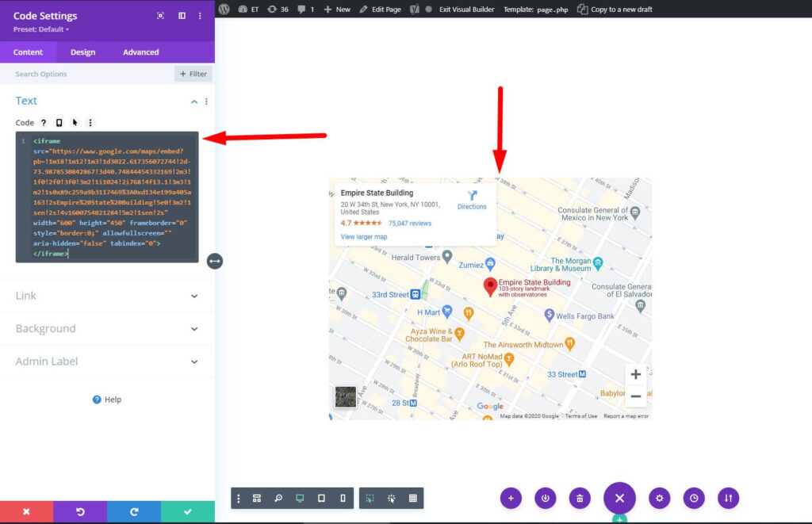The image size is (812, 524).
Task: Click the Search Options field
Action: coord(88,74)
